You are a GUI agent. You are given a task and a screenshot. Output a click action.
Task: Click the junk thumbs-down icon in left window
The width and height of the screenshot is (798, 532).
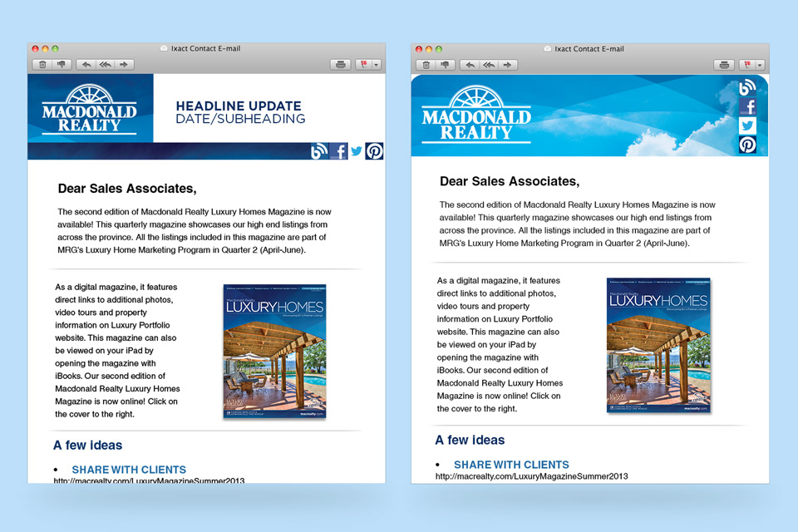pyautogui.click(x=62, y=65)
